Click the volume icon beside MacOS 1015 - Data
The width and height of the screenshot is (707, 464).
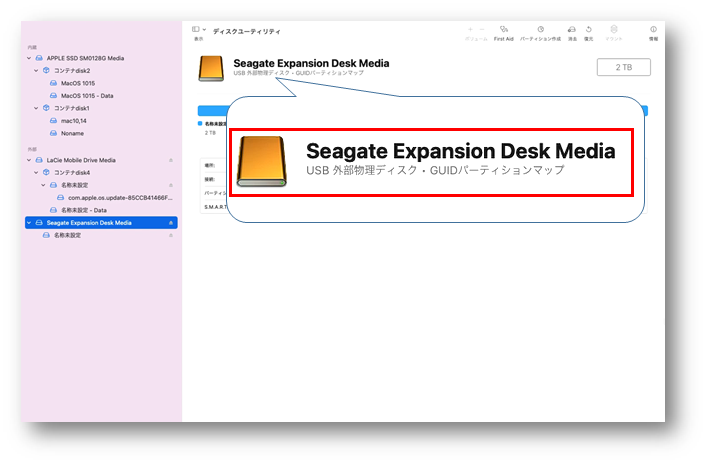pyautogui.click(x=54, y=96)
